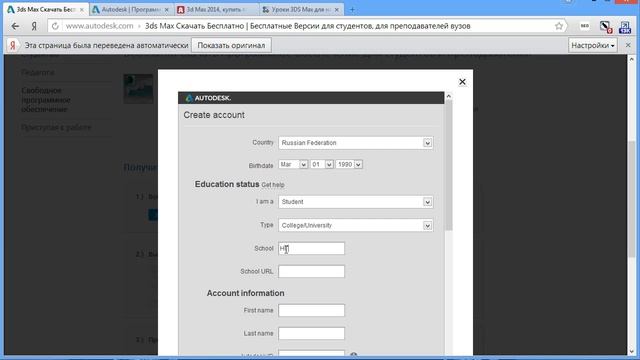Viewport: 640px width, 360px height.
Task: Open the birth month dropdown
Action: coord(293,164)
